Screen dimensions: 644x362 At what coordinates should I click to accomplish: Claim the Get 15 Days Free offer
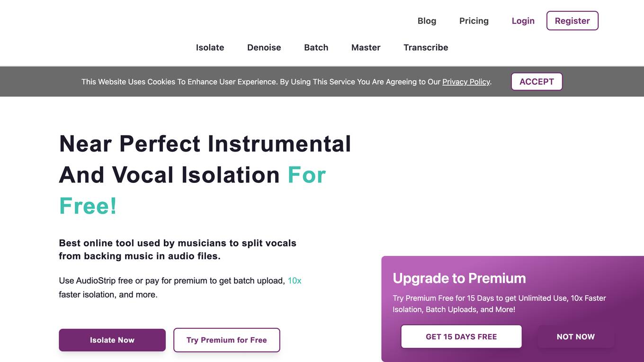(461, 337)
